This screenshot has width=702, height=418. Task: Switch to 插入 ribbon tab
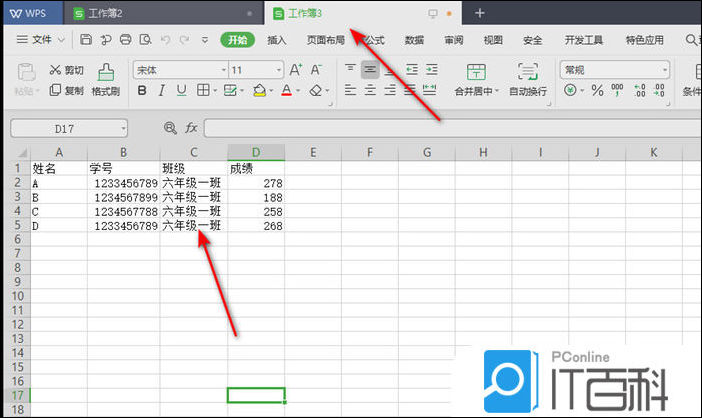(277, 40)
